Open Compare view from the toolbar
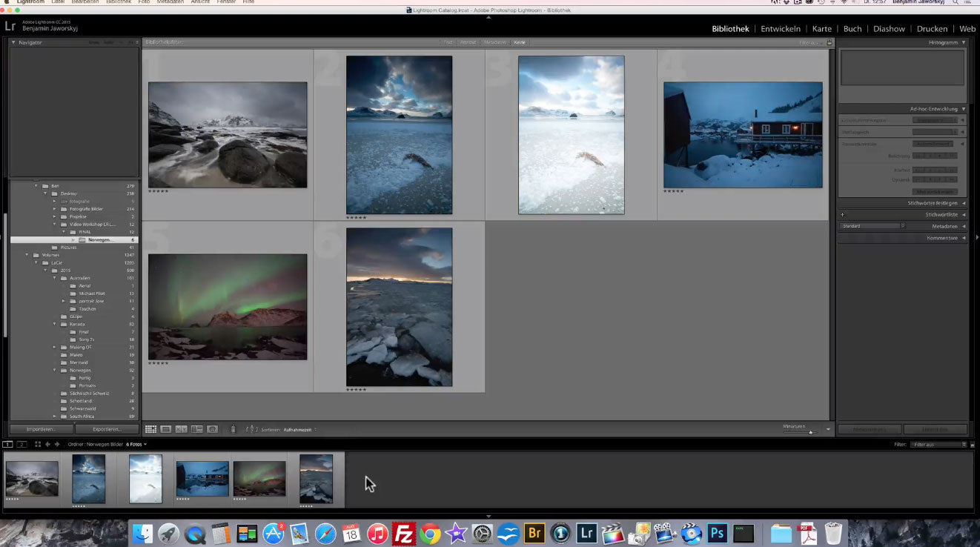 pos(181,429)
